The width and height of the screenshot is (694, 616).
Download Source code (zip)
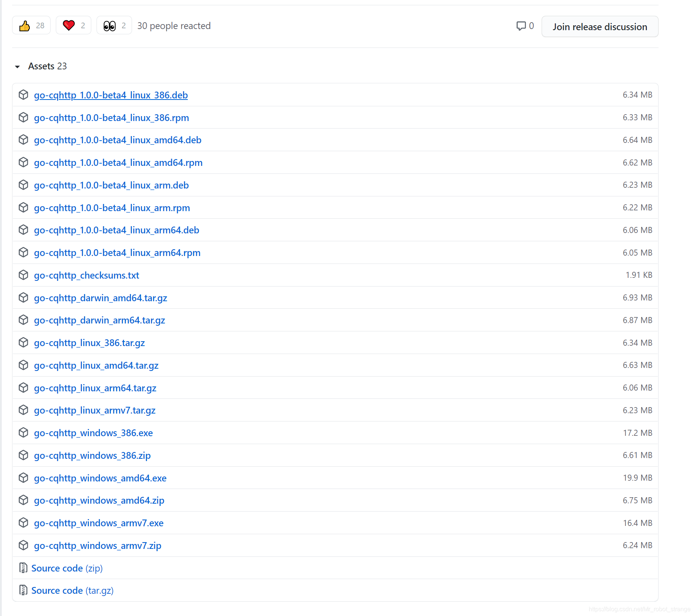pos(67,568)
